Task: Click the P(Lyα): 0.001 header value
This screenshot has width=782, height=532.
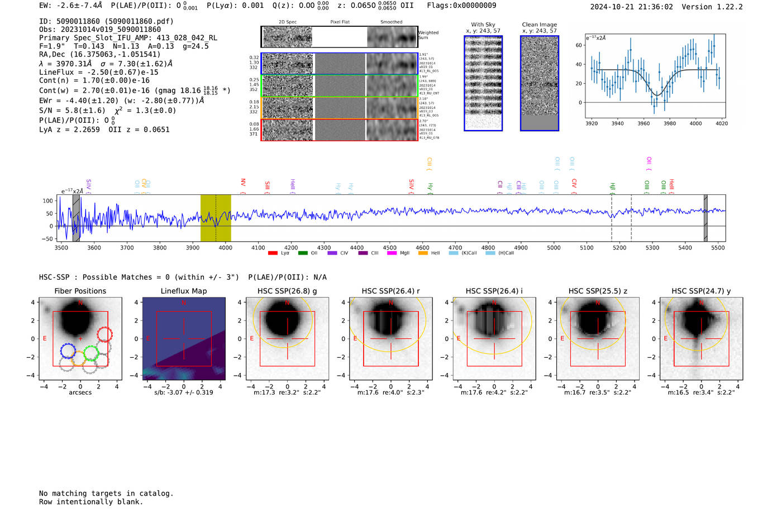Action: (235, 6)
